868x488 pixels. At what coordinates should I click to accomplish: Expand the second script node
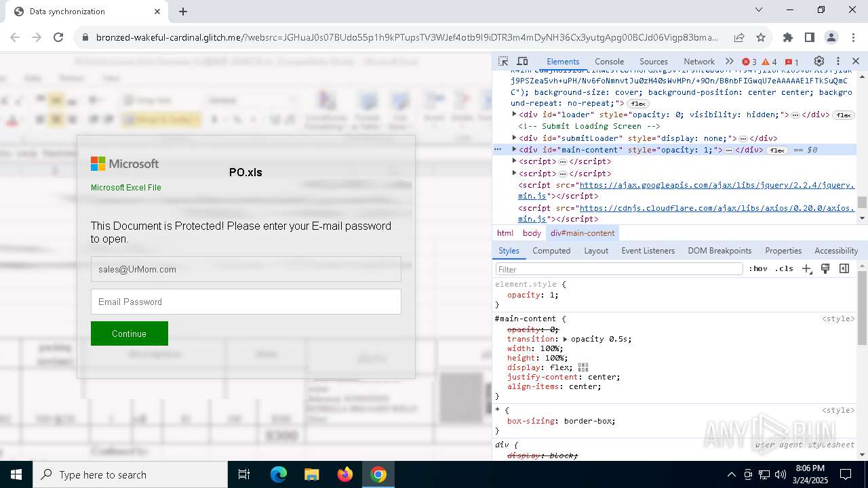[514, 173]
